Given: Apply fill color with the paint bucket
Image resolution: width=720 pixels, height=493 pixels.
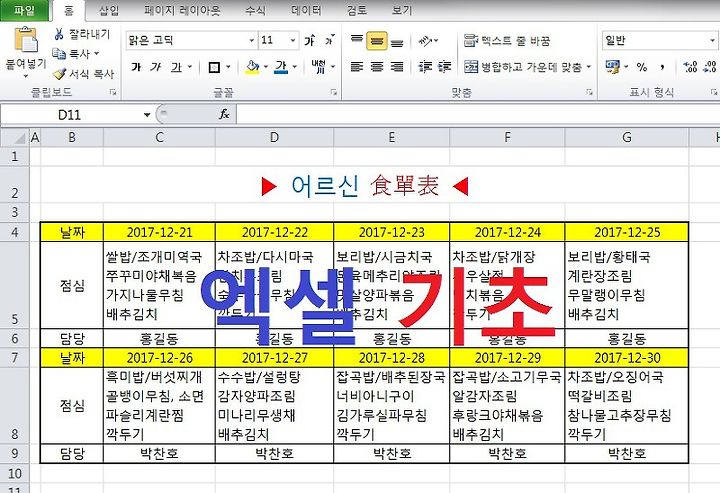Looking at the screenshot, I should click(253, 67).
